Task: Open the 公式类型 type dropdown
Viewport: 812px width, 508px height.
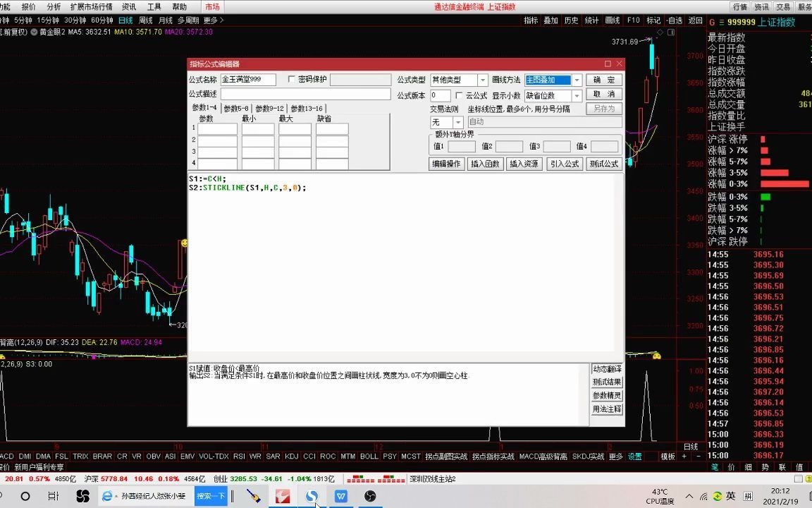Action: tap(483, 80)
